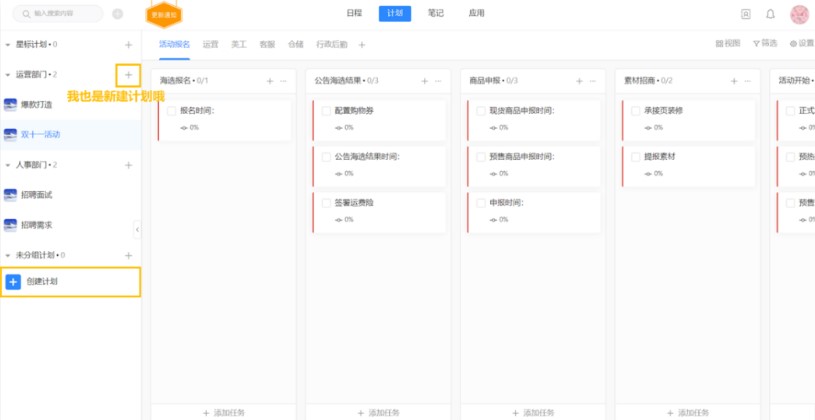The image size is (815, 420).
Task: Click the plus icon beside 星标计划 group
Action: (x=128, y=45)
